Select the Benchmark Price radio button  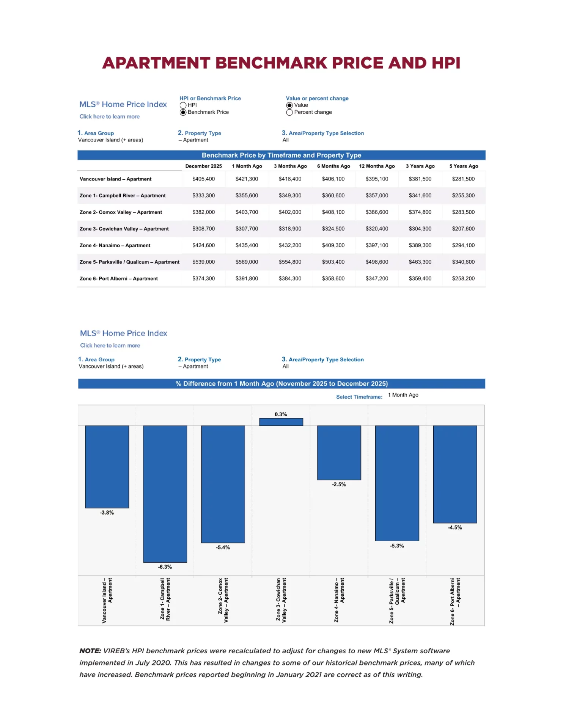click(183, 112)
